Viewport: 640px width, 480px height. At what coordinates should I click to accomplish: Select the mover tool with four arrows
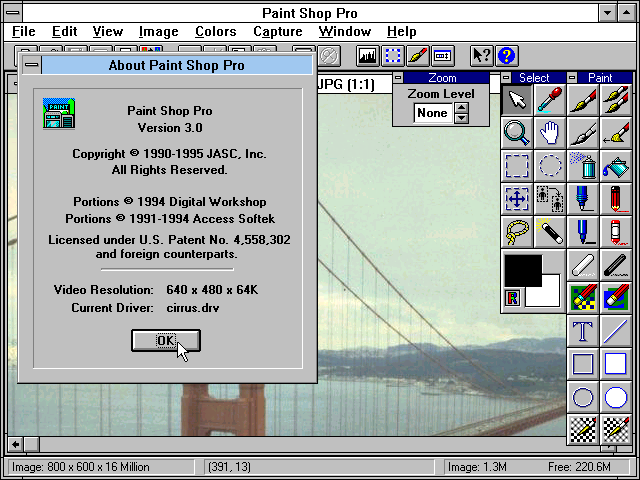[517, 199]
